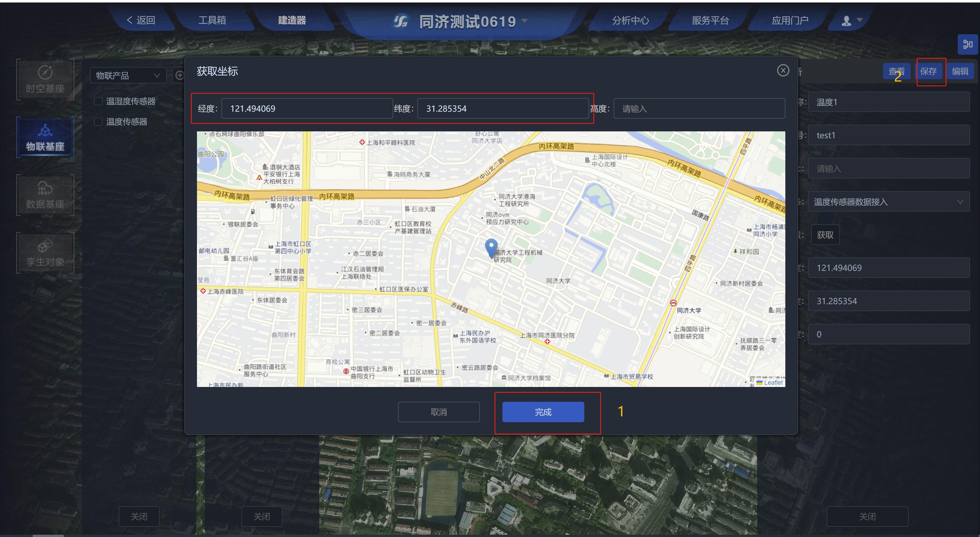
Task: Click the name field containing 温度1
Action: click(888, 102)
